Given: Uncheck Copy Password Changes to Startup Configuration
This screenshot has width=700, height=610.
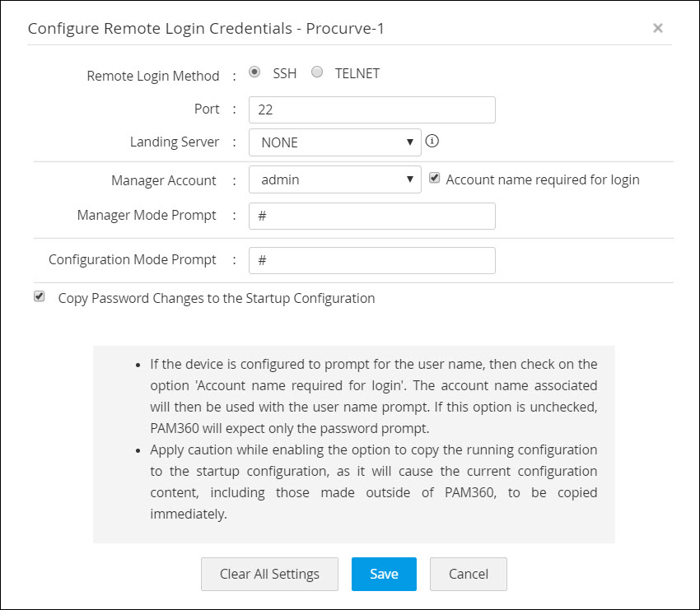Looking at the screenshot, I should [40, 297].
